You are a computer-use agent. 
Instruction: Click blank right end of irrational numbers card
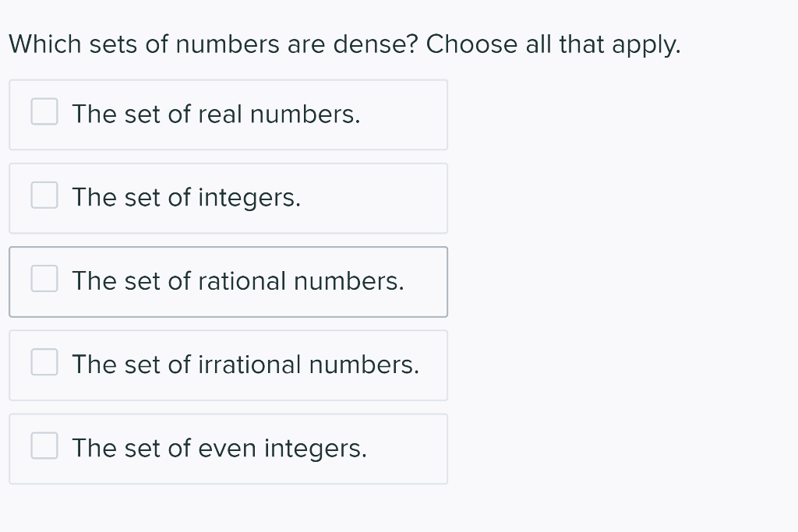(x=433, y=365)
